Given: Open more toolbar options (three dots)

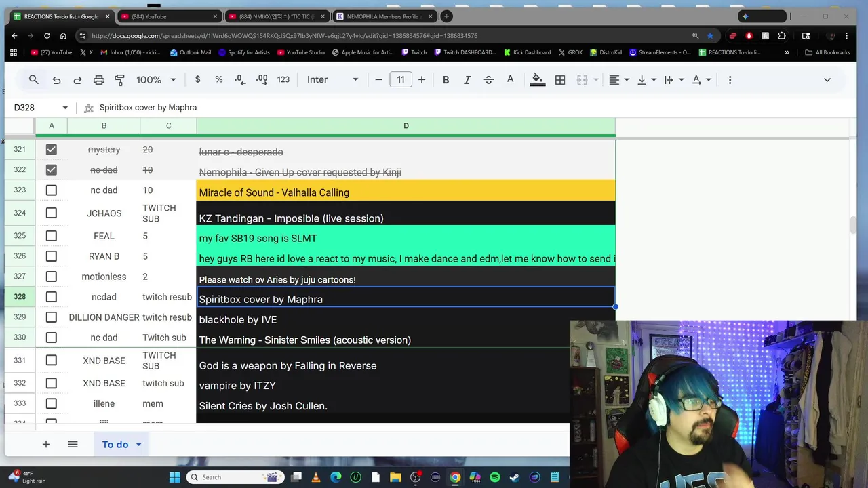Looking at the screenshot, I should pyautogui.click(x=730, y=79).
